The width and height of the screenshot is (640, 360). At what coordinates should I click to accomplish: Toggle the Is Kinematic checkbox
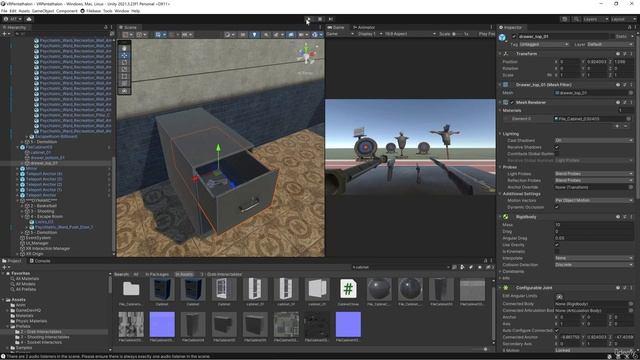pos(557,251)
